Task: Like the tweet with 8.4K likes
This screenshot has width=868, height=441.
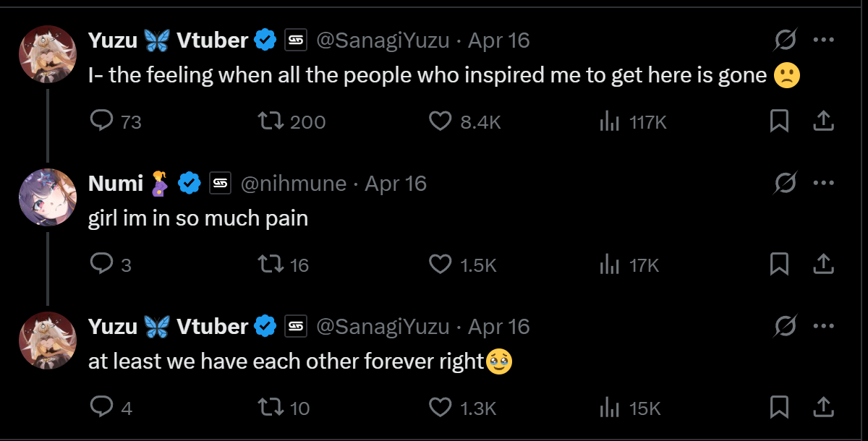Action: click(441, 121)
